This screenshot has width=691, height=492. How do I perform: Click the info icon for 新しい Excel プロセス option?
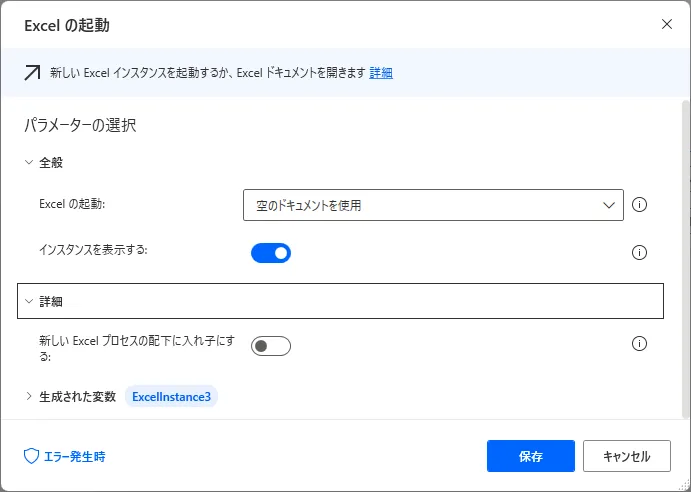[640, 344]
